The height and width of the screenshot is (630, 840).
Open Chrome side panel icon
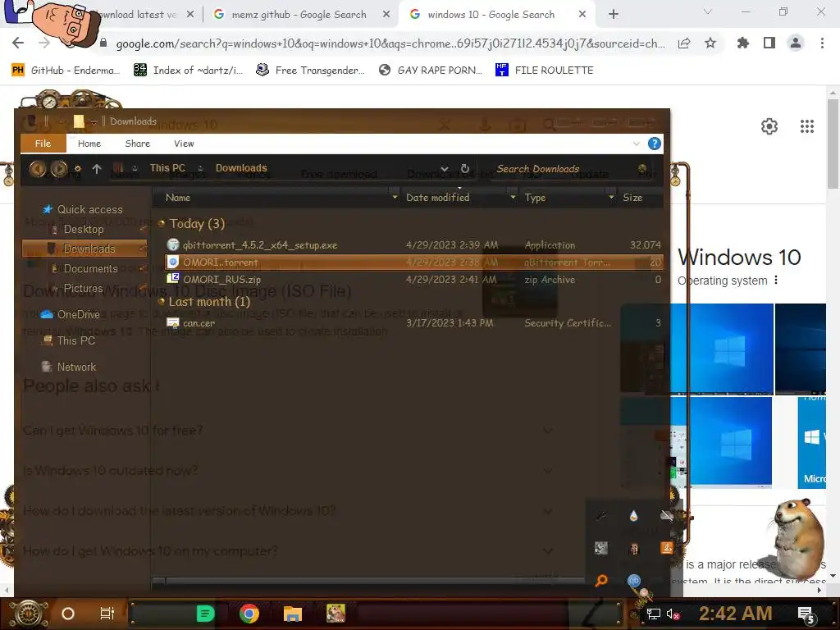click(769, 43)
